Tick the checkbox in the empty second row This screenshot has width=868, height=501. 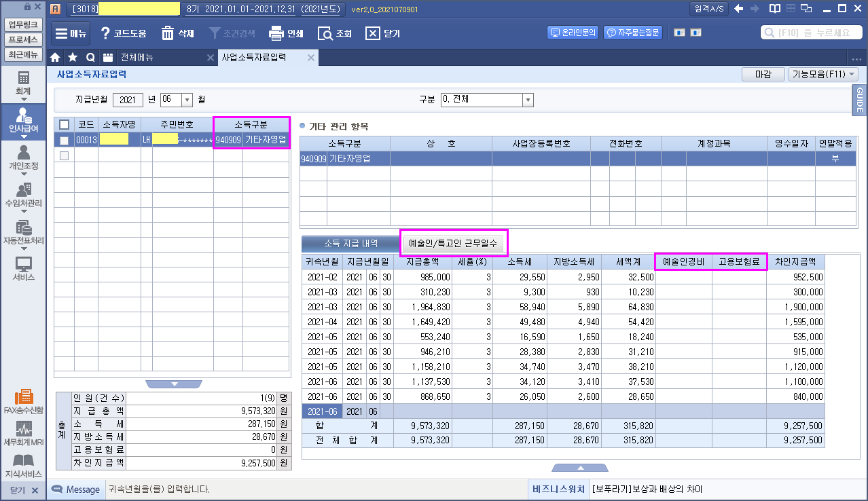point(64,155)
